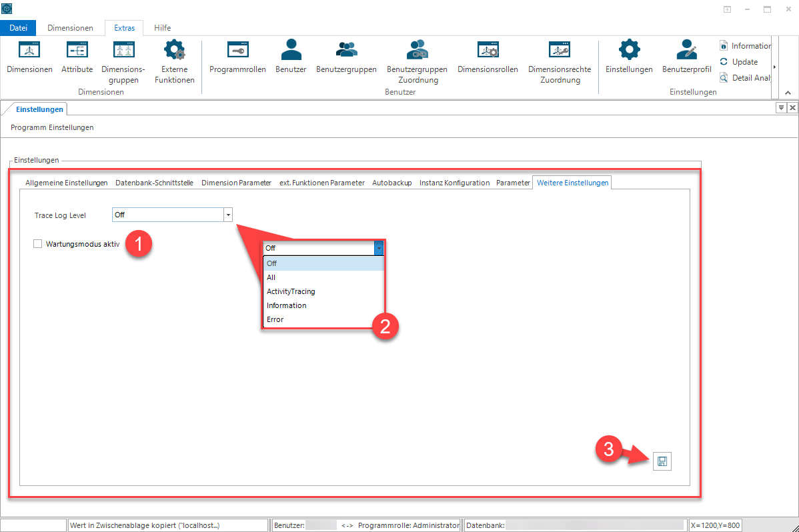The width and height of the screenshot is (799, 532).
Task: Switch to the Parameter tab
Action: click(513, 183)
